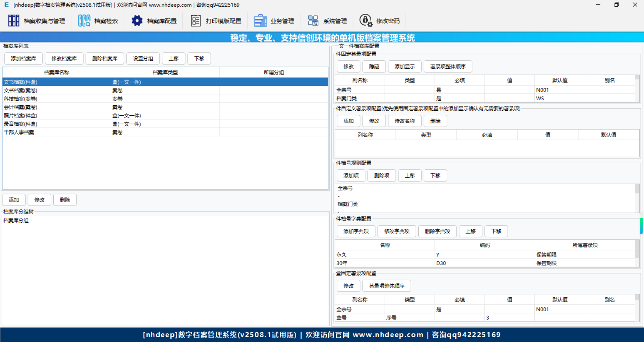Click the 档案检索 search icon
Screen dimensions: 644x342
pos(84,21)
